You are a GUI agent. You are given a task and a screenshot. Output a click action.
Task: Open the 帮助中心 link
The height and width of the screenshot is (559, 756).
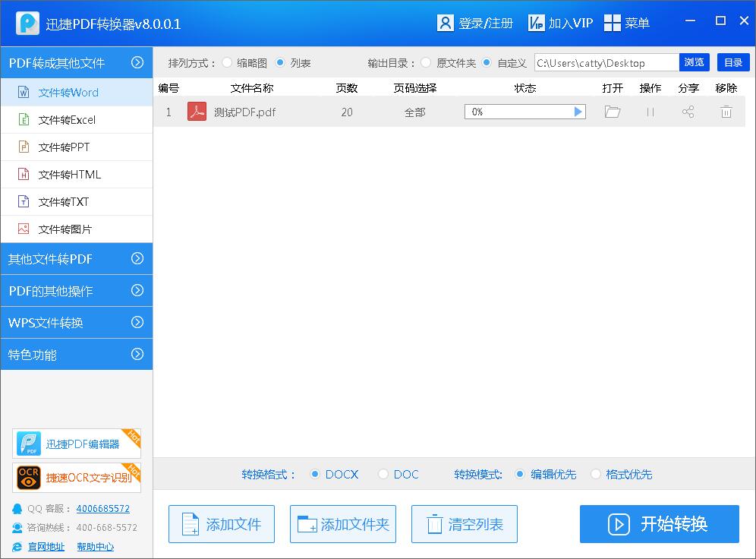[x=96, y=546]
